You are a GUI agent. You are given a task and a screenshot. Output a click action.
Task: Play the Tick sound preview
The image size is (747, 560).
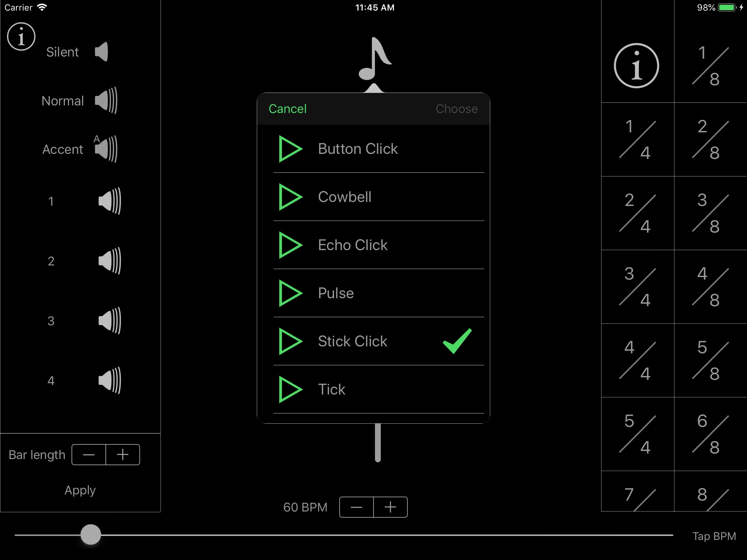pyautogui.click(x=290, y=388)
